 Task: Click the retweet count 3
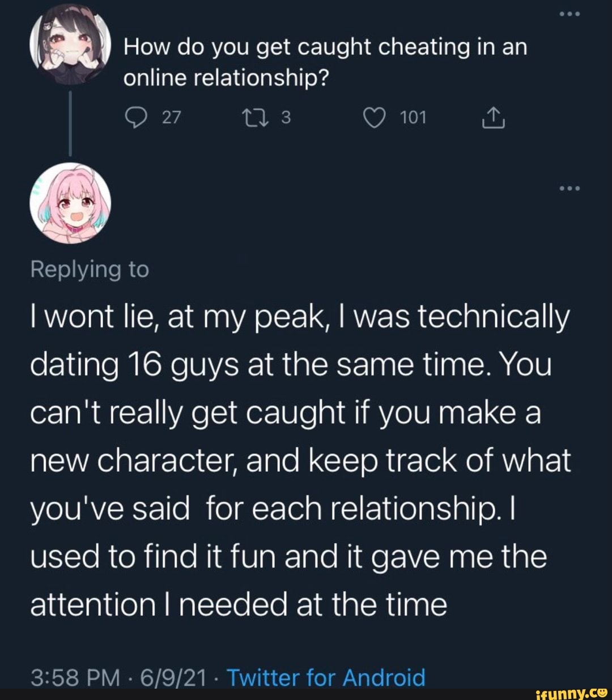pyautogui.click(x=286, y=117)
